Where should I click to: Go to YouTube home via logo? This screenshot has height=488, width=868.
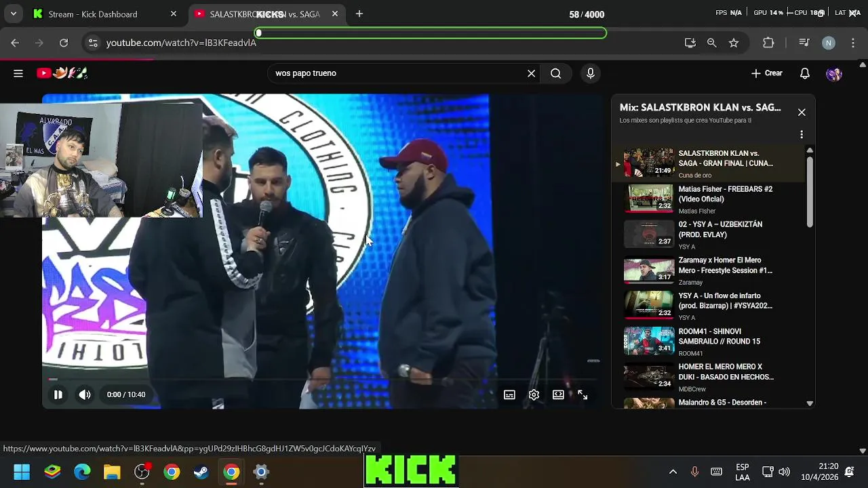pos(62,73)
